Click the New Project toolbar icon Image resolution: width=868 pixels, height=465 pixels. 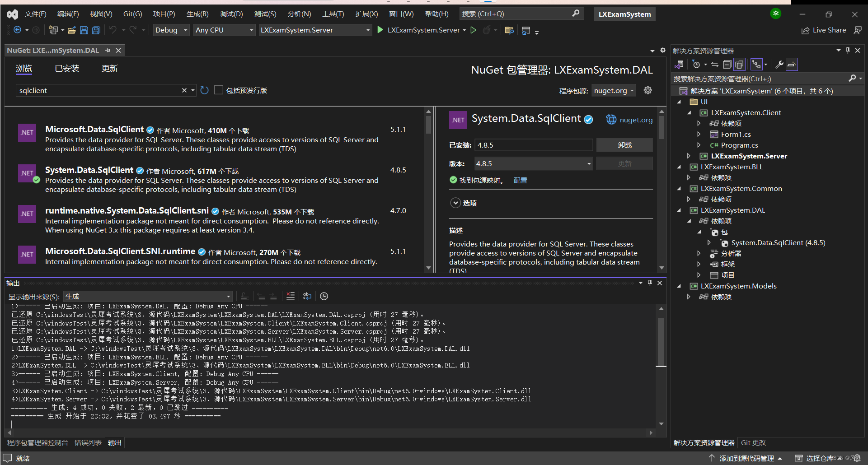[53, 30]
